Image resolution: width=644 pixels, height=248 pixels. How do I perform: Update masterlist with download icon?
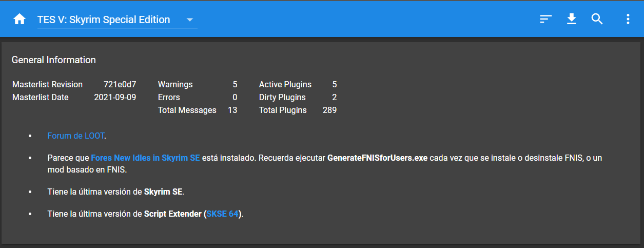(571, 20)
